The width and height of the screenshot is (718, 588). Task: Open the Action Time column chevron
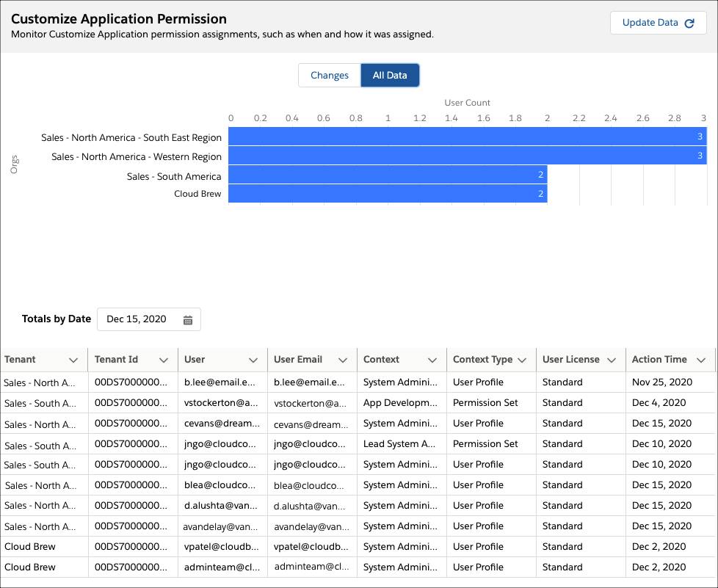point(700,360)
